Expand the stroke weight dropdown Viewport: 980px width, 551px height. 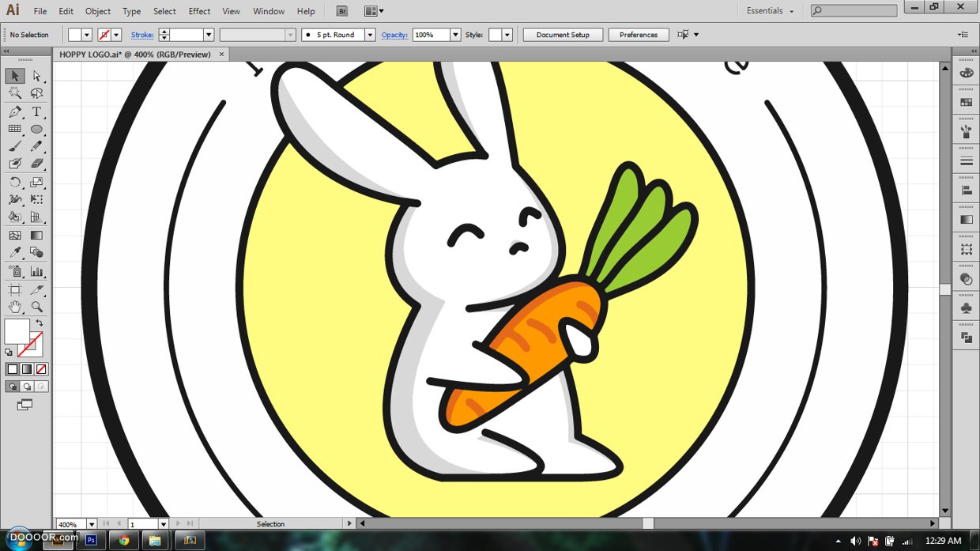point(209,35)
